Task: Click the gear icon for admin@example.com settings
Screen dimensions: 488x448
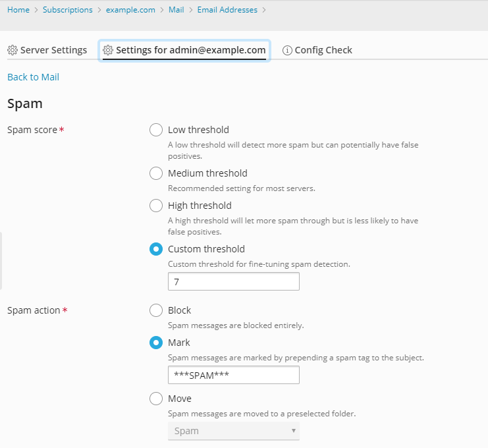Action: (108, 50)
